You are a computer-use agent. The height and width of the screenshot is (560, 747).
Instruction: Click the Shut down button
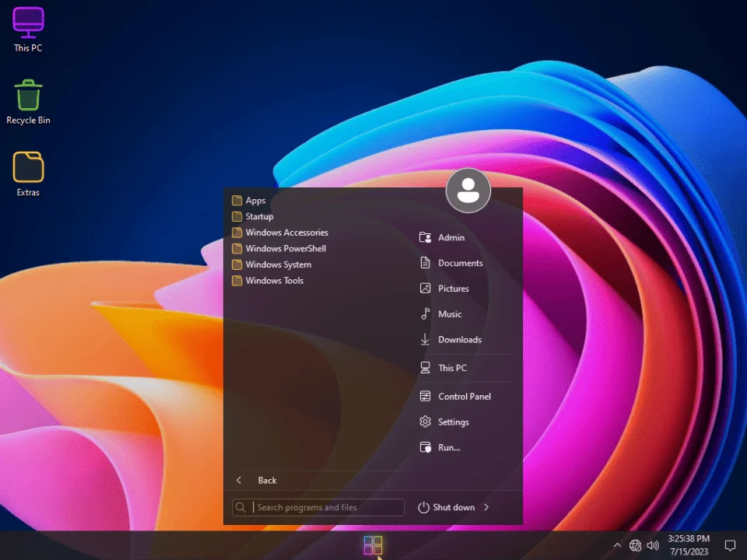(447, 507)
